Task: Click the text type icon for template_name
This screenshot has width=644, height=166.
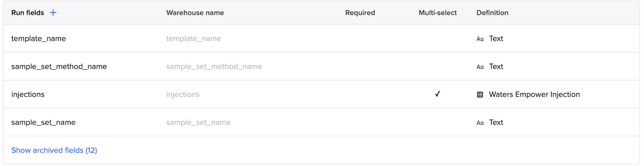Action: [x=480, y=39]
